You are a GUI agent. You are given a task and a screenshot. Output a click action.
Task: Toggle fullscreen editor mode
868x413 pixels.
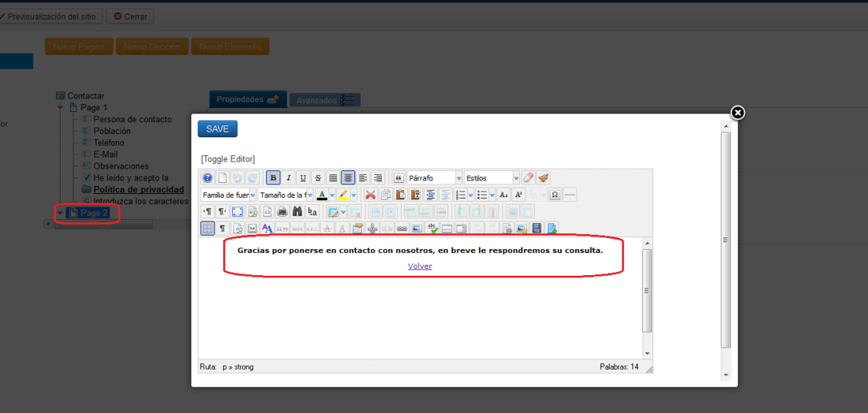click(x=238, y=211)
